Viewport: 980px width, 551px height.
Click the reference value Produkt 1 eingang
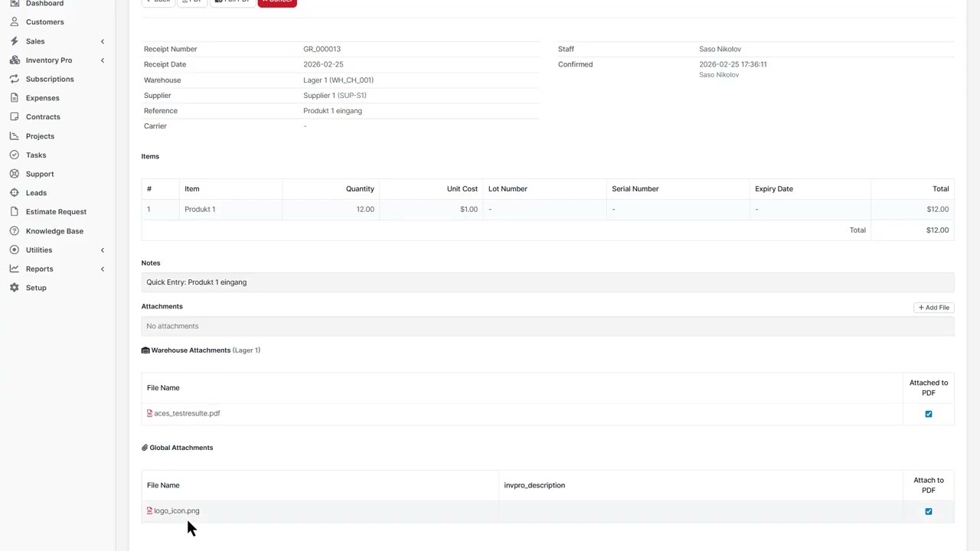[332, 111]
